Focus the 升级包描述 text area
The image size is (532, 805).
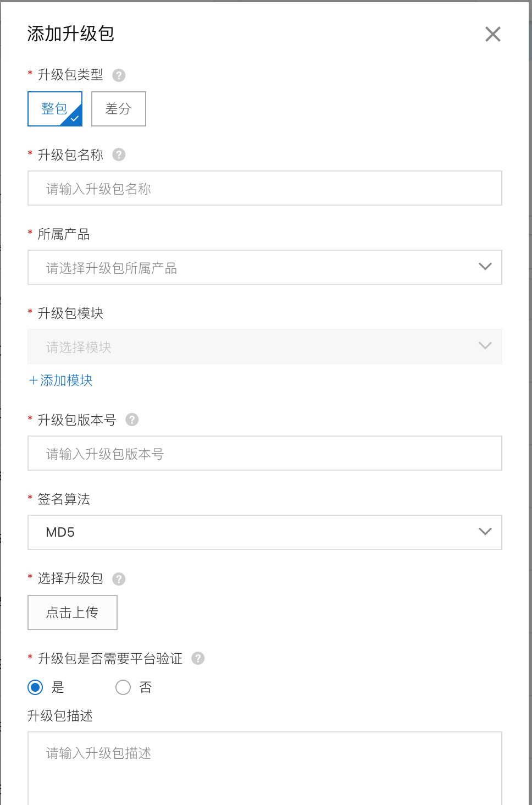(x=265, y=768)
